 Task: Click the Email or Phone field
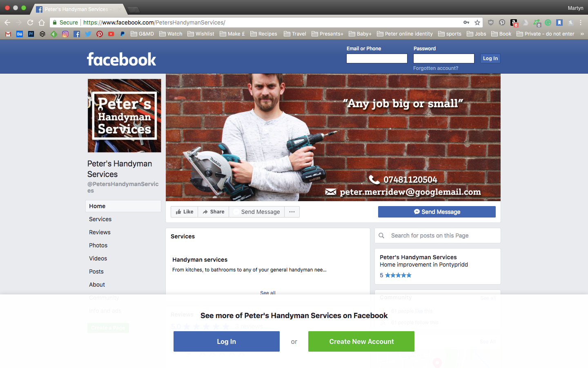coord(377,58)
